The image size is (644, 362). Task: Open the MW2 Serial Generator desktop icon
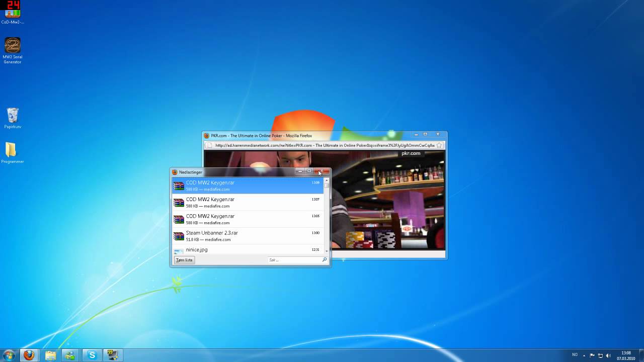click(13, 50)
